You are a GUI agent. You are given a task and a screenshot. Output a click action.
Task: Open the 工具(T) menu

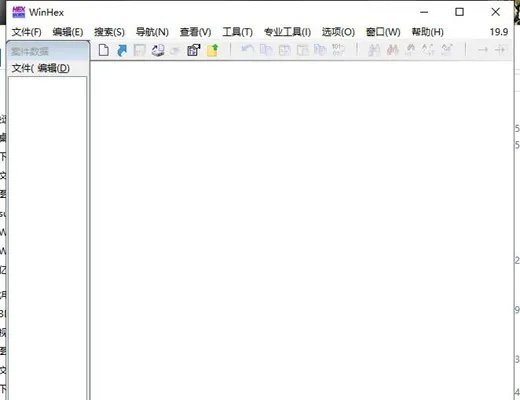pos(238,32)
